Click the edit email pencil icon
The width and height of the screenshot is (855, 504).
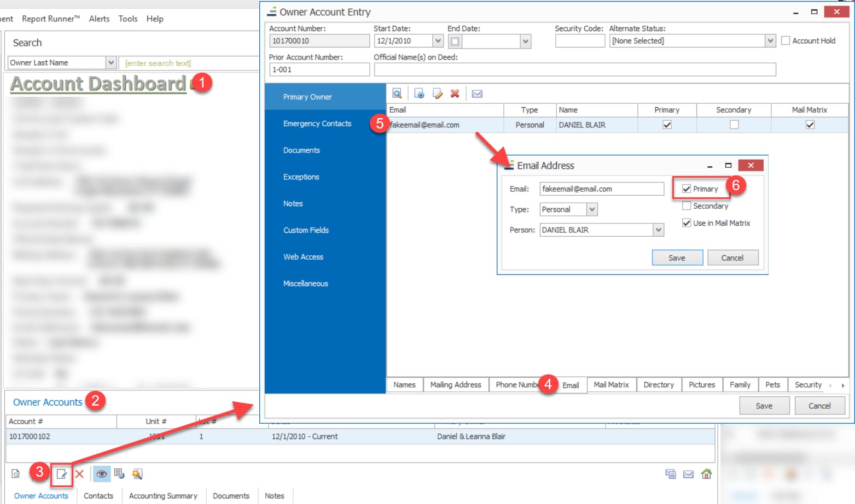(x=437, y=93)
